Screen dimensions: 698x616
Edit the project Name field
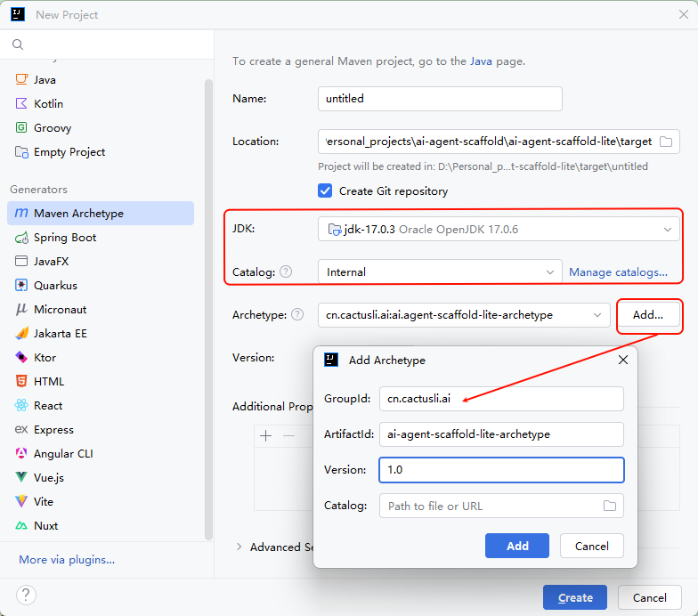click(440, 98)
